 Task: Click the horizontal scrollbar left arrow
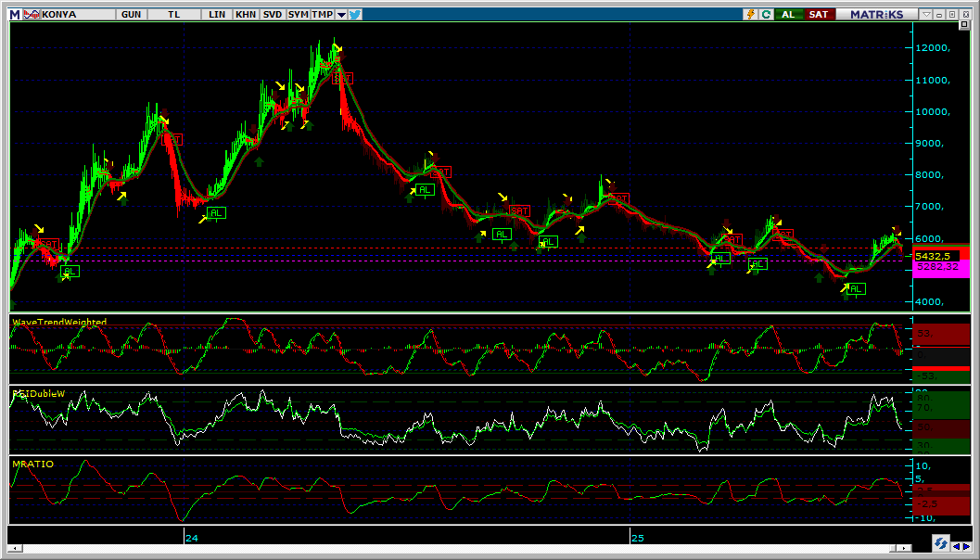tap(13, 548)
